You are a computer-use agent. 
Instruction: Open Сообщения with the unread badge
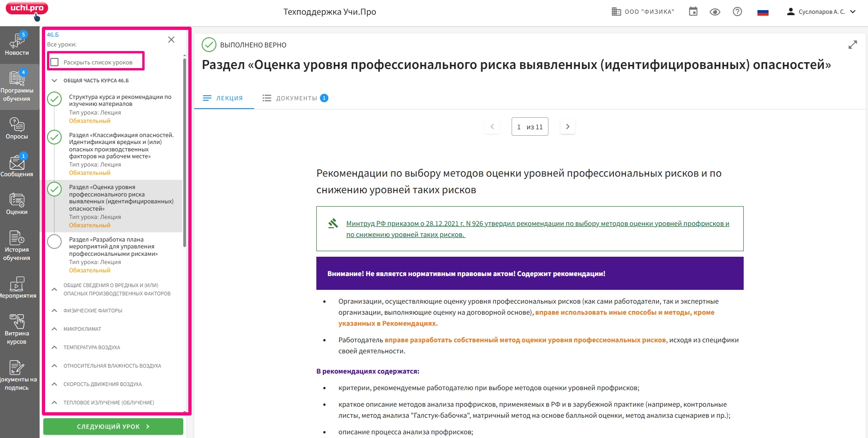click(x=18, y=166)
